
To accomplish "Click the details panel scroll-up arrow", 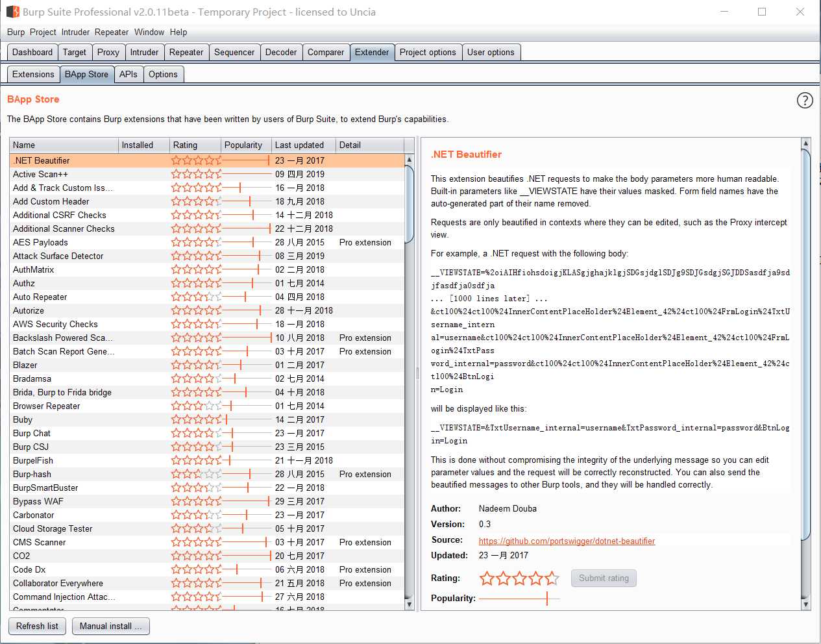I will tap(806, 143).
